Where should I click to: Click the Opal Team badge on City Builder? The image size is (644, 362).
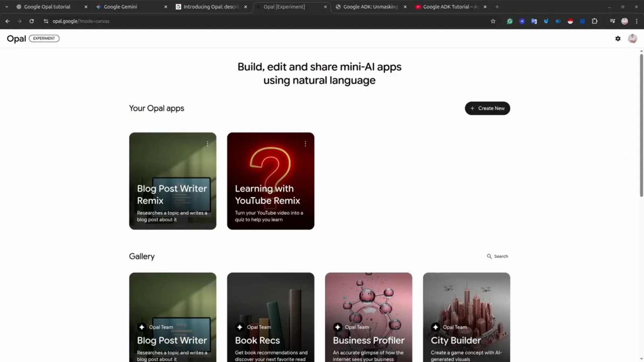[x=450, y=327]
